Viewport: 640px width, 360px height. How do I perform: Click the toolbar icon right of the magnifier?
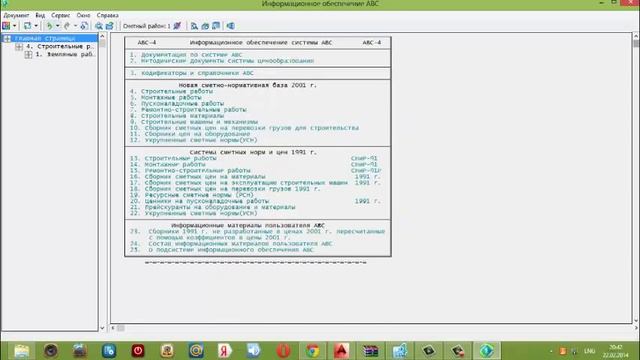coord(109,26)
